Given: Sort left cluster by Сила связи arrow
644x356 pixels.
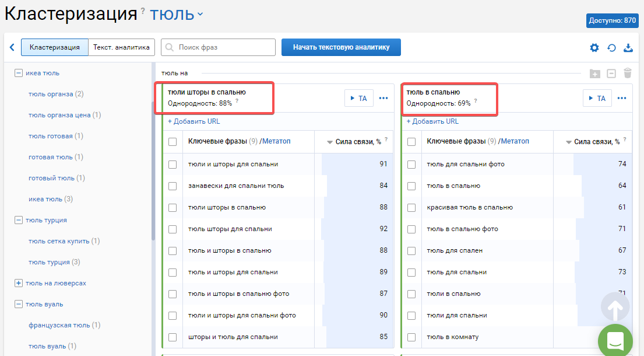Looking at the screenshot, I should [x=329, y=142].
